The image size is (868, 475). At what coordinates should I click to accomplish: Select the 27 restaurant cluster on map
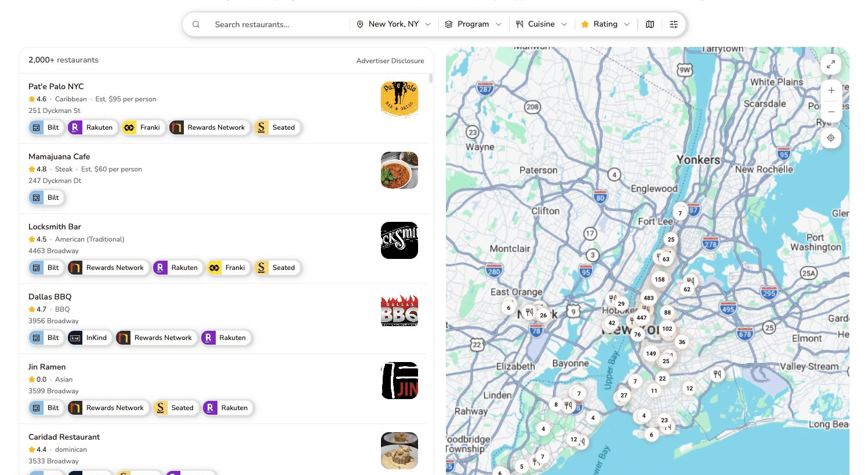coord(624,395)
